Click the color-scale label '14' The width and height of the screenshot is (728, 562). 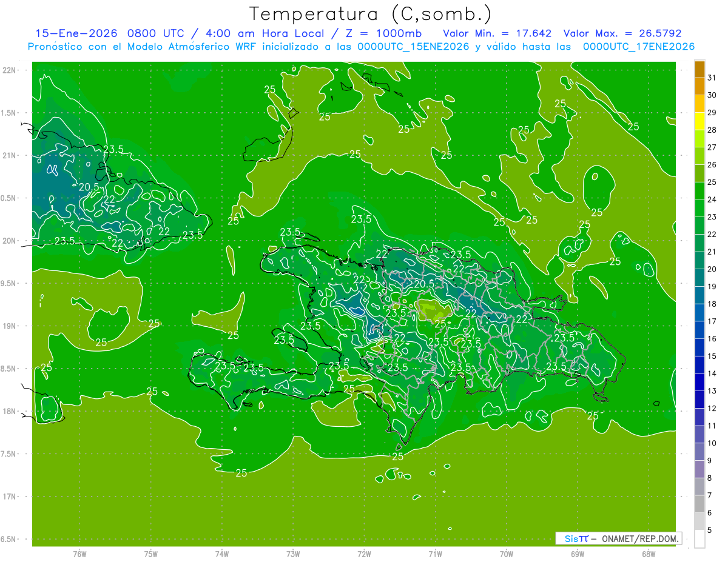click(712, 374)
